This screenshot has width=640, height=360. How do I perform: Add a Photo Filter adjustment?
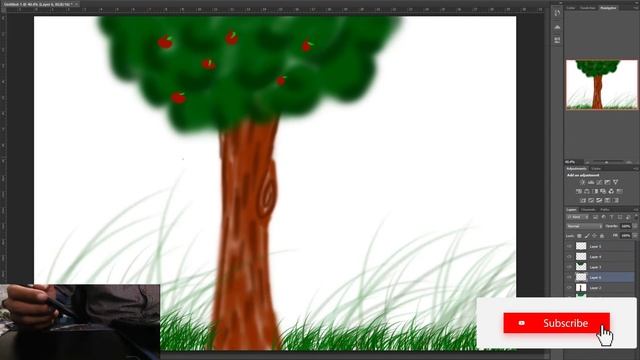tap(603, 191)
